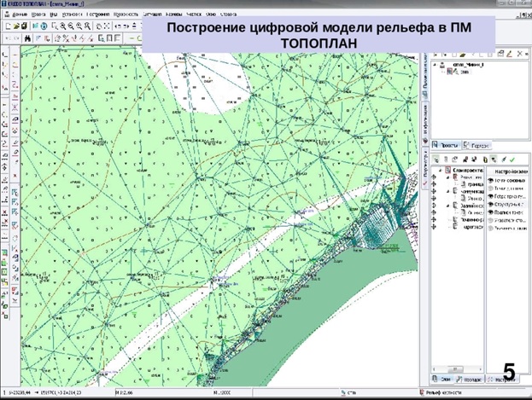This screenshot has width=532, height=400.
Task: Click the Save diskette toolbar icon
Action: 24,26
